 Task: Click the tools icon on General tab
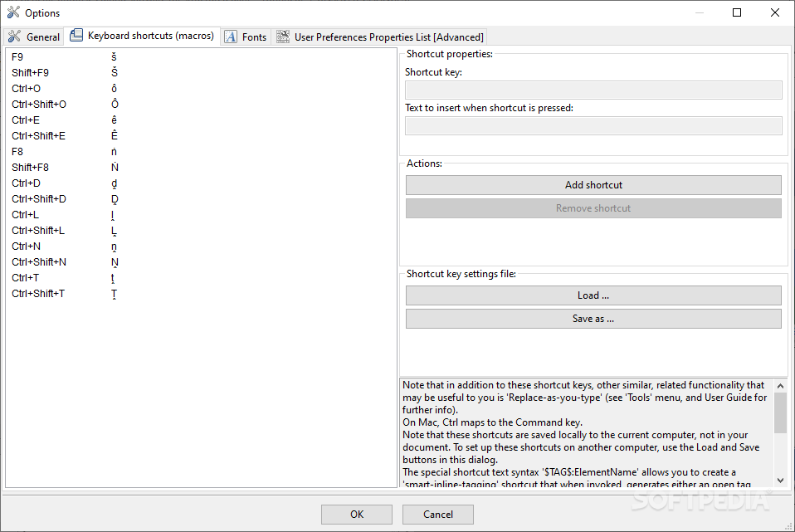pos(15,37)
